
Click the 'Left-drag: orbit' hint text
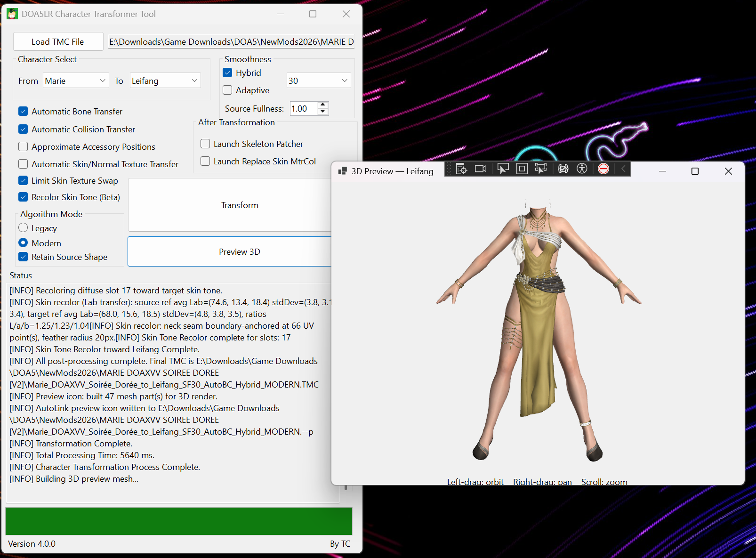pyautogui.click(x=475, y=482)
